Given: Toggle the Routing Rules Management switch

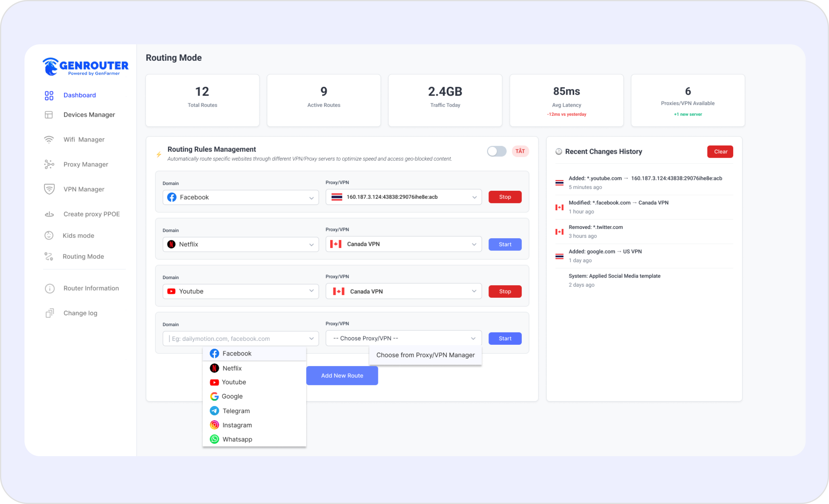Looking at the screenshot, I should click(x=497, y=151).
